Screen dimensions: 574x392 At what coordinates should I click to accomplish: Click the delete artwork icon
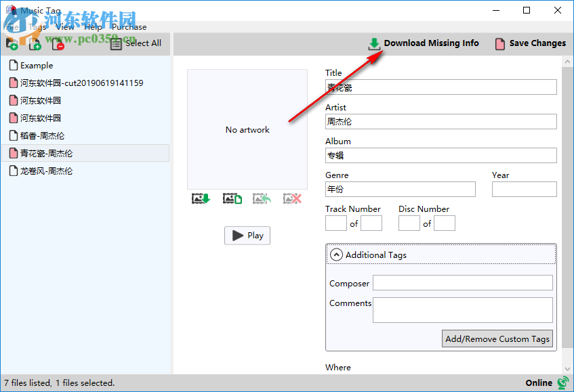point(292,199)
